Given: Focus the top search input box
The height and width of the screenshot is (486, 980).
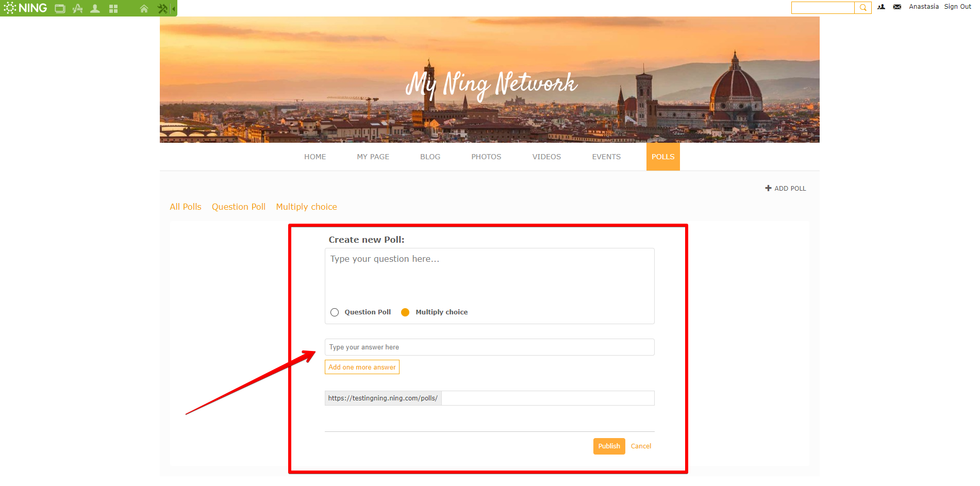Looking at the screenshot, I should pyautogui.click(x=823, y=8).
